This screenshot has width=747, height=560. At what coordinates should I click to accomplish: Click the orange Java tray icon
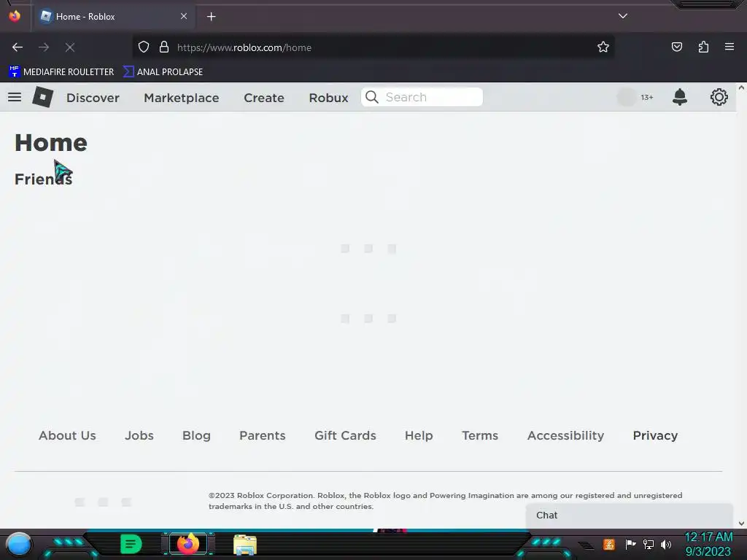tap(609, 544)
